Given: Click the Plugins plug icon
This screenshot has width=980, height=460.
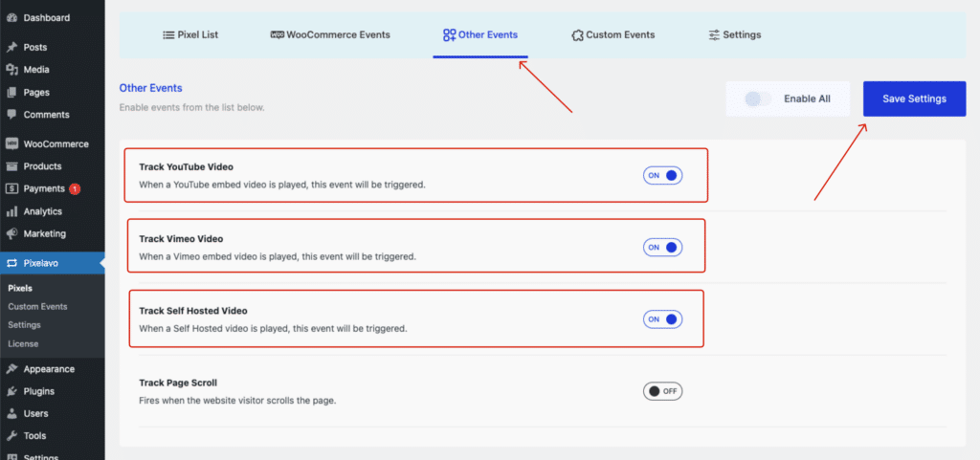Looking at the screenshot, I should tap(11, 391).
